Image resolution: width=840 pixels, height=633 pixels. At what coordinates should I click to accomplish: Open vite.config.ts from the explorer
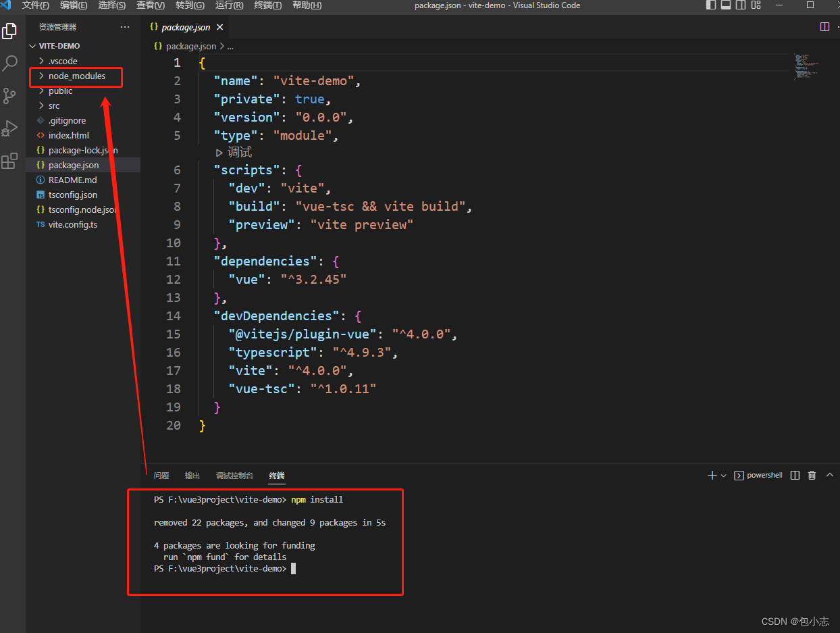click(x=73, y=225)
